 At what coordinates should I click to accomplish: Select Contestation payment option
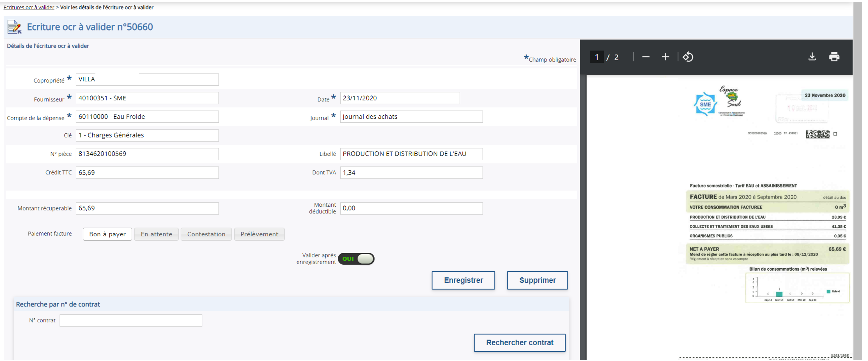tap(206, 234)
